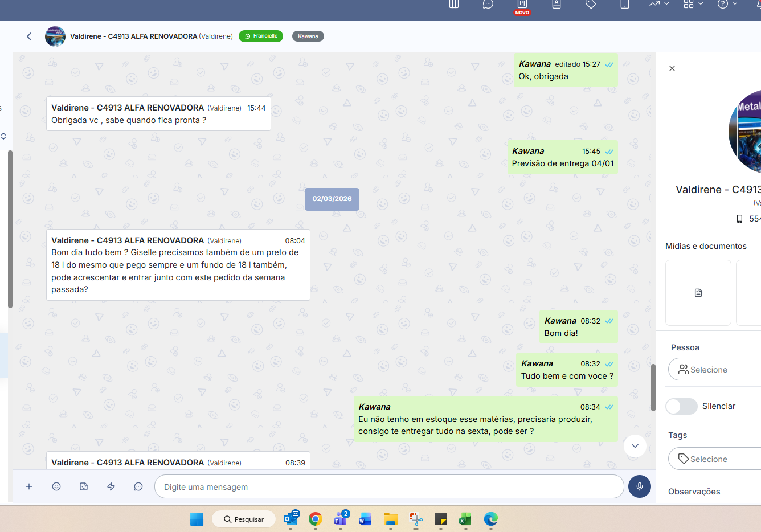The image size is (761, 532).
Task: Go back using the left arrow
Action: tap(30, 36)
